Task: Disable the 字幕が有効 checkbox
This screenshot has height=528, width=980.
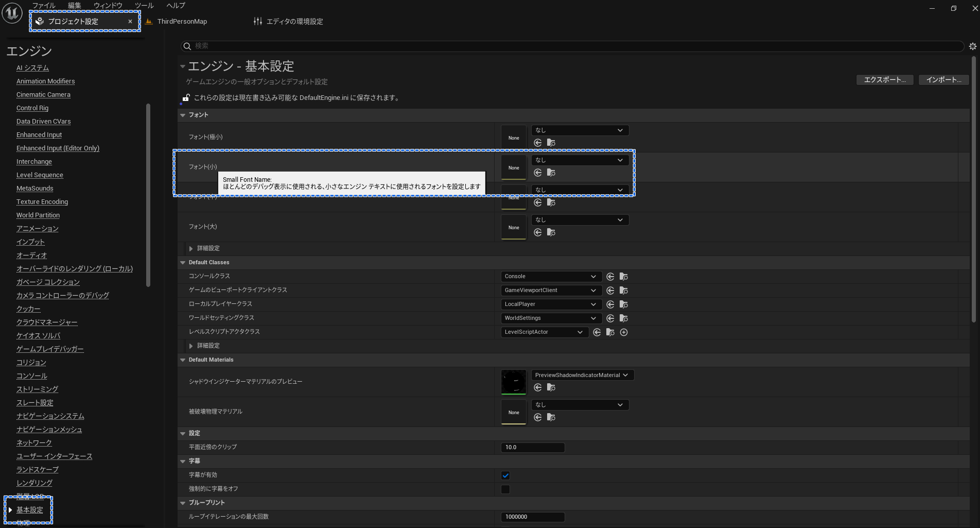Action: [x=505, y=475]
